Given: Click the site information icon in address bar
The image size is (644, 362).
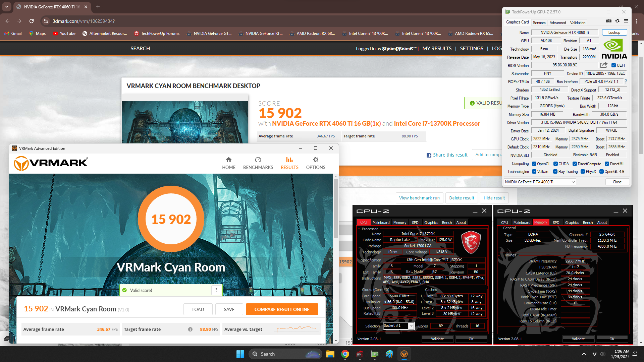Looking at the screenshot, I should 46,21.
